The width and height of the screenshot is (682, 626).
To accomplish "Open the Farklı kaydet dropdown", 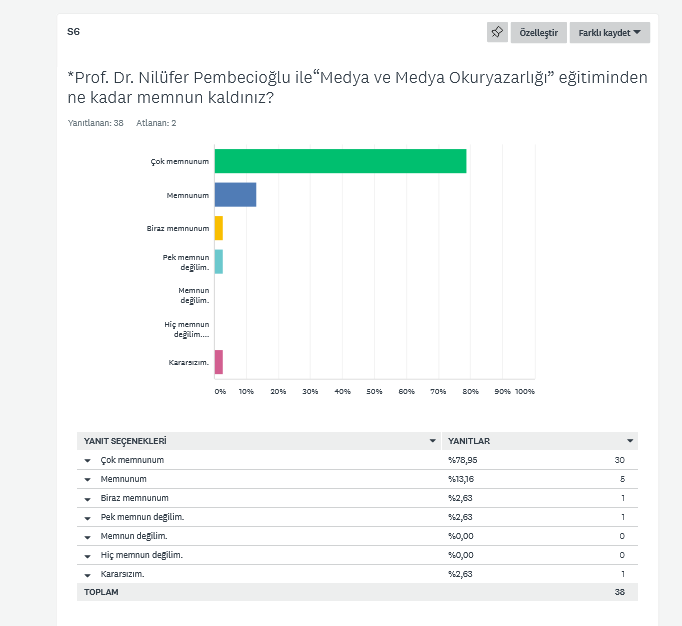I will 609,32.
